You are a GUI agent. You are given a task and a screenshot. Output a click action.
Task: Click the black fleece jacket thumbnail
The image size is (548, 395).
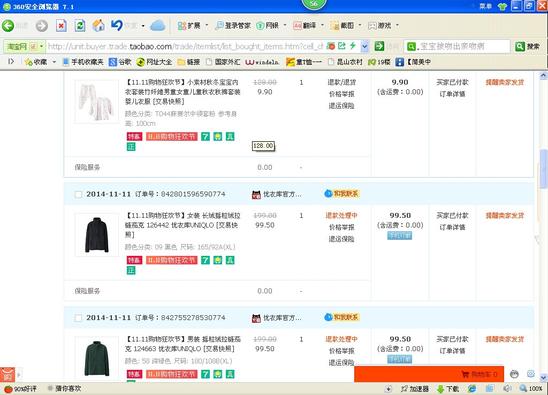(97, 235)
